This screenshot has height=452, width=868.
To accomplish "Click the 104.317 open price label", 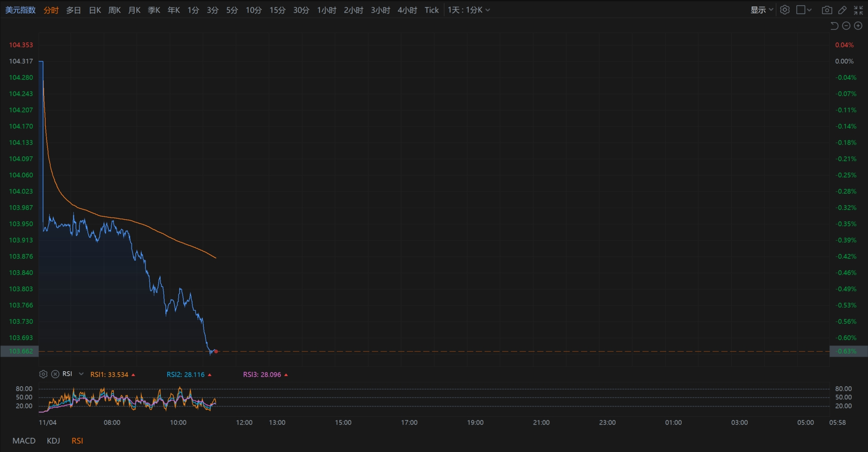I will pos(21,61).
